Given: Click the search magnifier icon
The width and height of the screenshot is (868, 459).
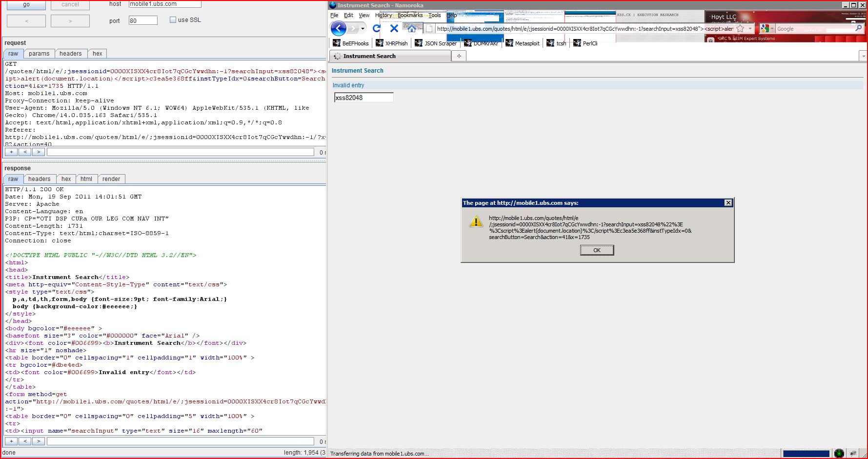Looking at the screenshot, I should tap(858, 29).
